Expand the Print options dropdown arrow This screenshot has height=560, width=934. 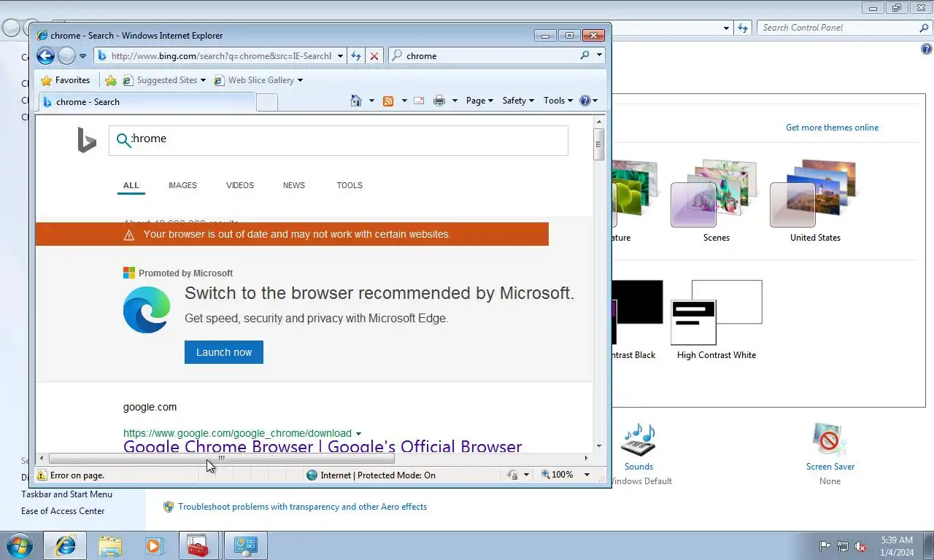455,101
